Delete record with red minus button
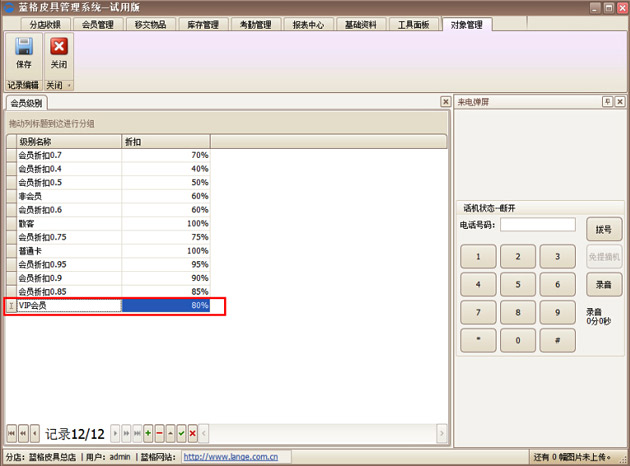The width and height of the screenshot is (630, 466). click(159, 433)
